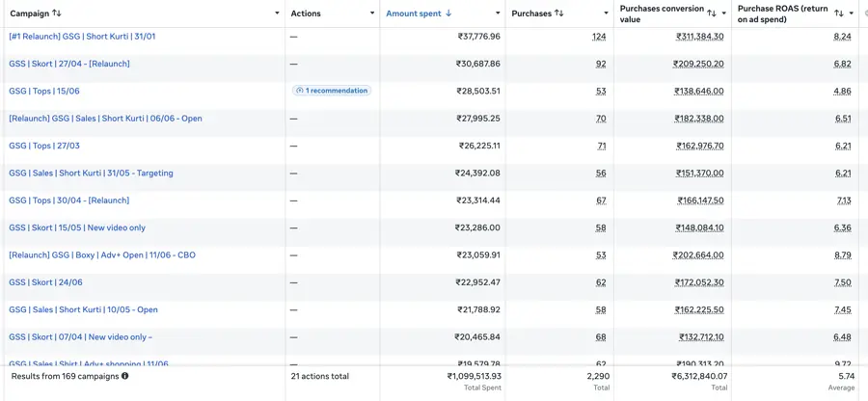Click the purchases count 70

(601, 119)
